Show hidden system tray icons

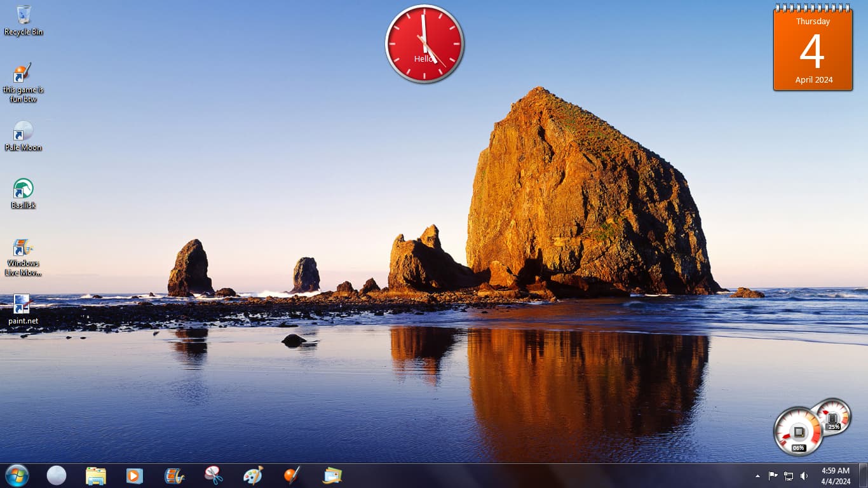pos(757,476)
